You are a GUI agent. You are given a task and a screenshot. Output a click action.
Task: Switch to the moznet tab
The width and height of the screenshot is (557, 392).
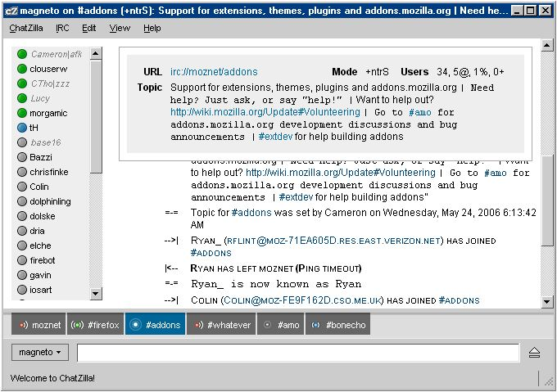[x=38, y=325]
